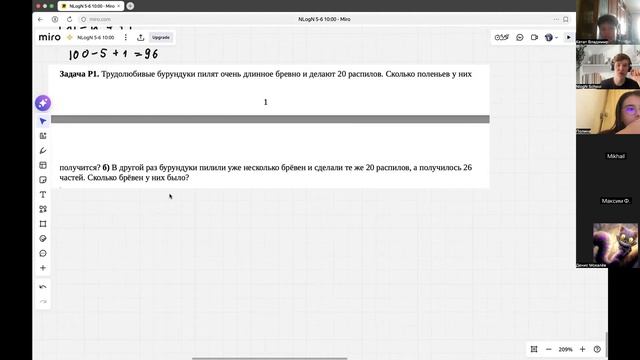Open the help question mark icon

pyautogui.click(x=597, y=349)
